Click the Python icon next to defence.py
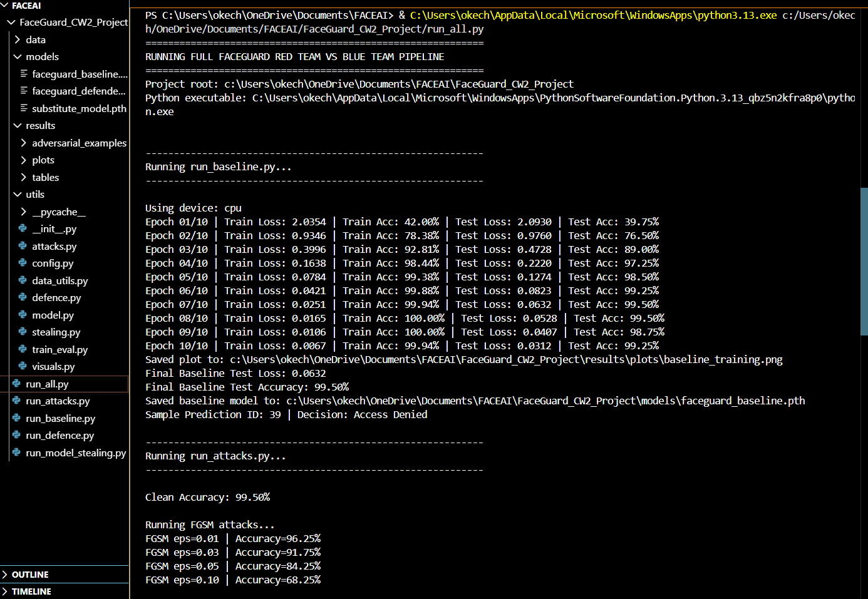The height and width of the screenshot is (599, 868). 23,298
